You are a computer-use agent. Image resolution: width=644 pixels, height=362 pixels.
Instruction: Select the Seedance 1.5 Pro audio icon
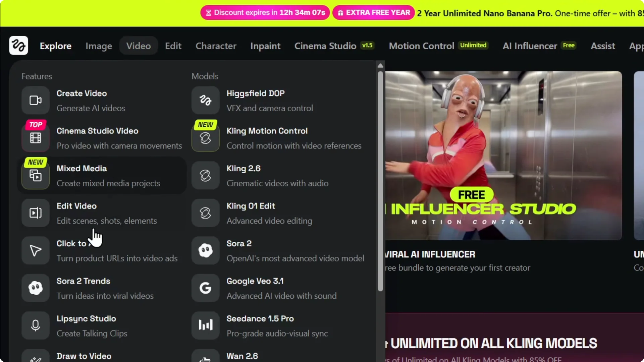click(x=205, y=325)
